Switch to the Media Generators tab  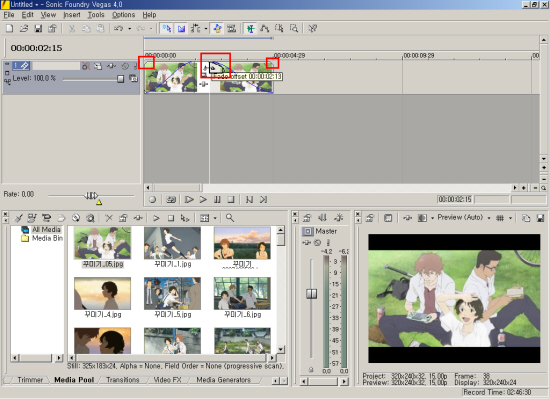[223, 380]
